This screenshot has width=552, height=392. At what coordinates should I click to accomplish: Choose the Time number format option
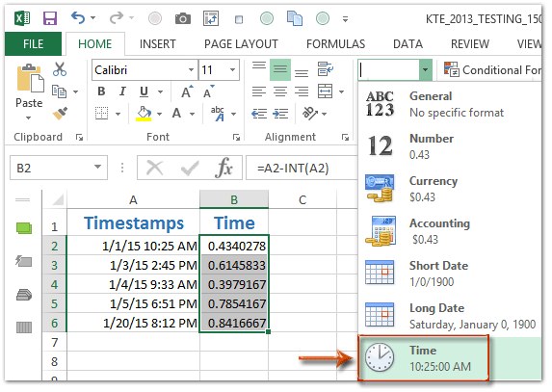[x=424, y=358]
